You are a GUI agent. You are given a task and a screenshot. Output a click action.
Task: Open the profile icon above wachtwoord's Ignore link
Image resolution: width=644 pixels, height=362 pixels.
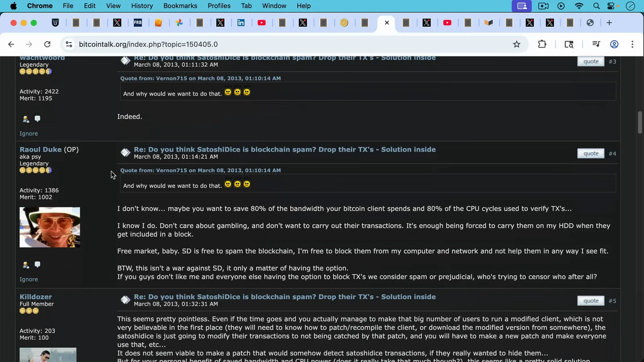pyautogui.click(x=26, y=119)
